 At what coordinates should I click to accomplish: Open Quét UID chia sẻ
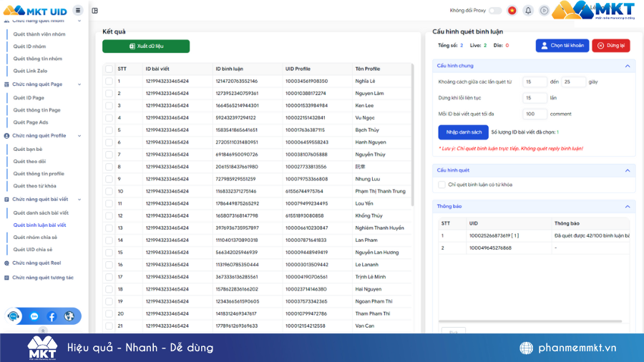click(33, 250)
